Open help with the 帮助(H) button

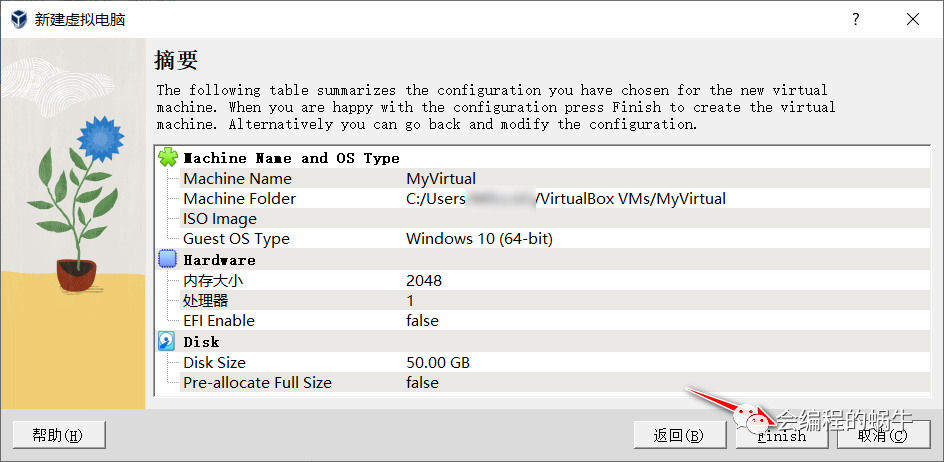pos(59,435)
